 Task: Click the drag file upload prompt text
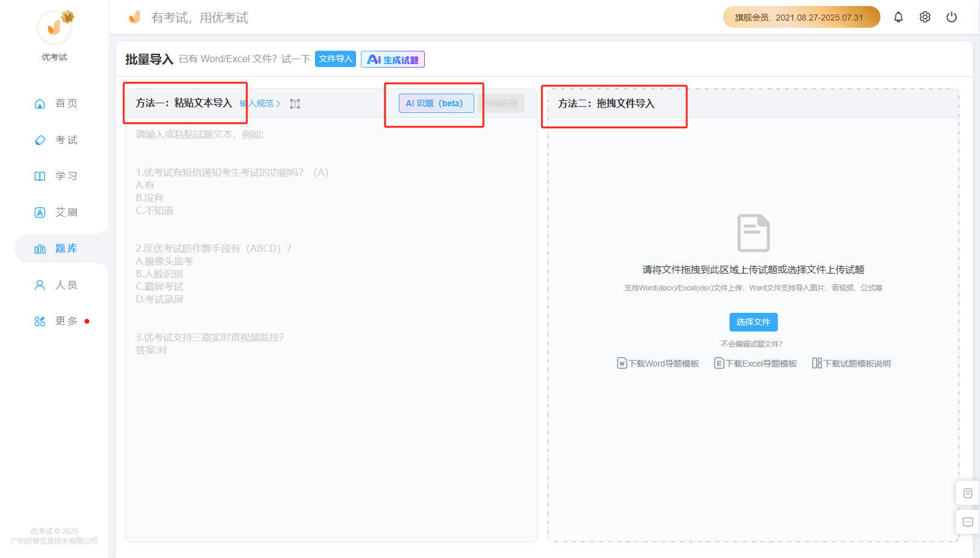coord(754,269)
